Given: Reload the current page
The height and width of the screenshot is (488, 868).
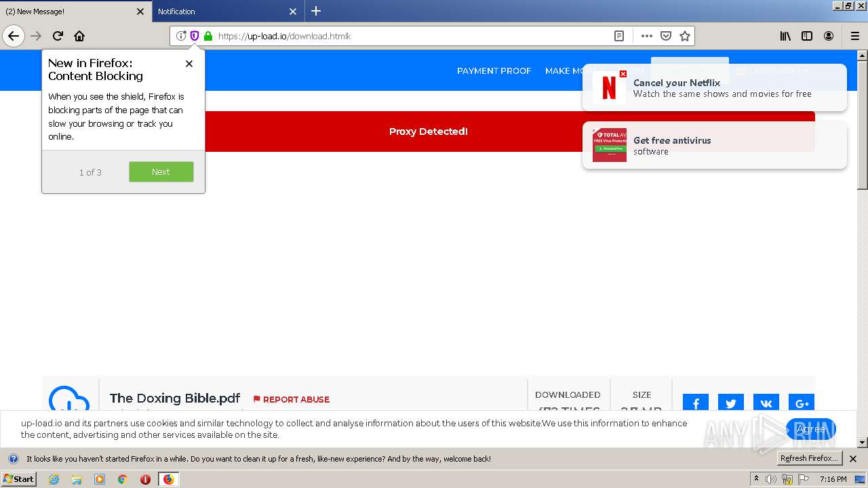Looking at the screenshot, I should click(58, 36).
